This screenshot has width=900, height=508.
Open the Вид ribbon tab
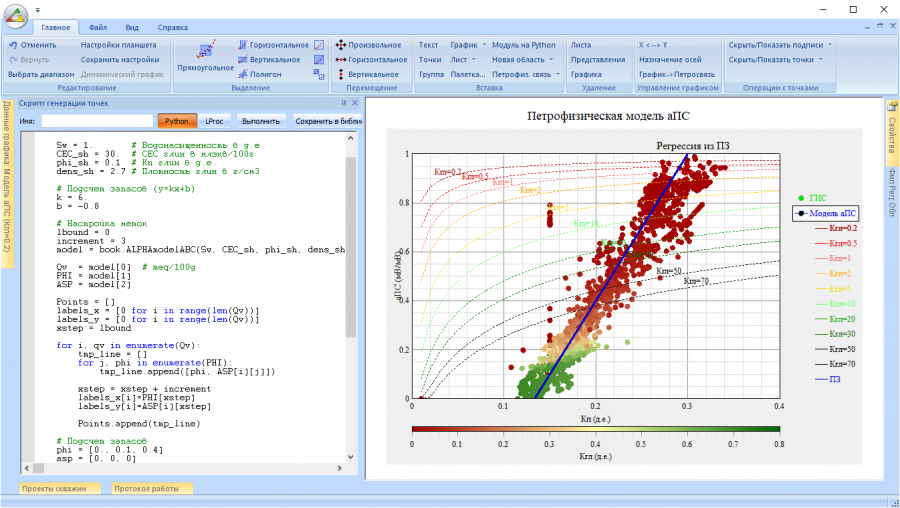(x=132, y=28)
